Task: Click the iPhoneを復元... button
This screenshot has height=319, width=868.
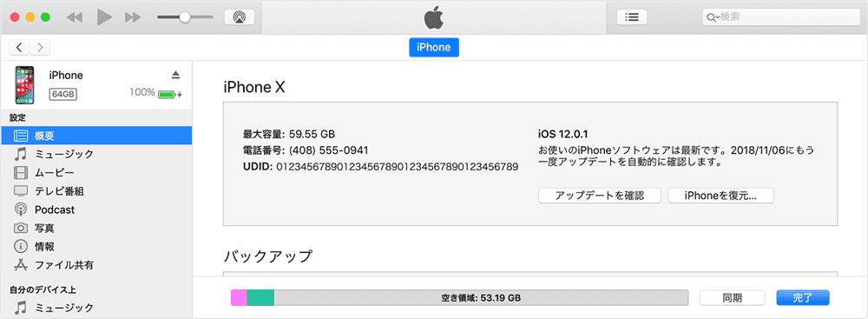Action: click(x=720, y=196)
